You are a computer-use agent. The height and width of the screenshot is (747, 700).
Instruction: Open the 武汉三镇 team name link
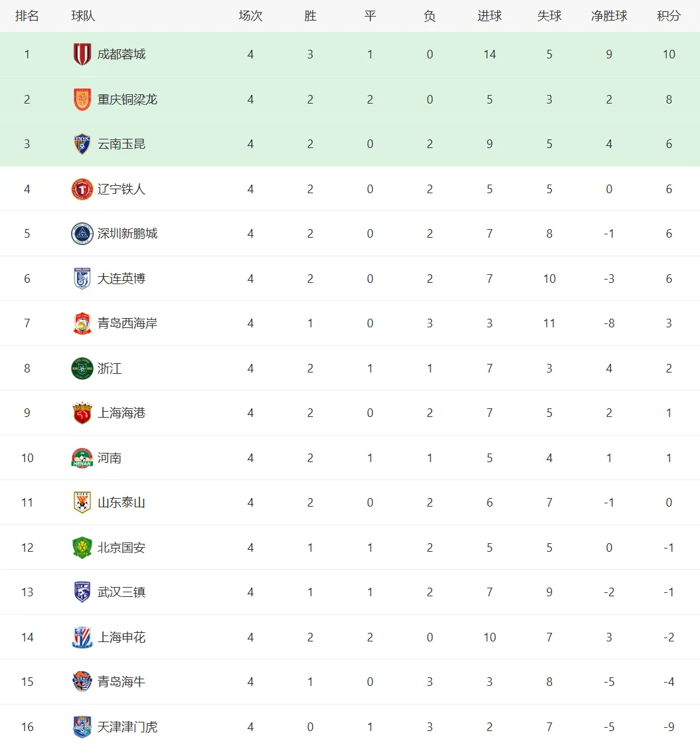[x=122, y=592]
